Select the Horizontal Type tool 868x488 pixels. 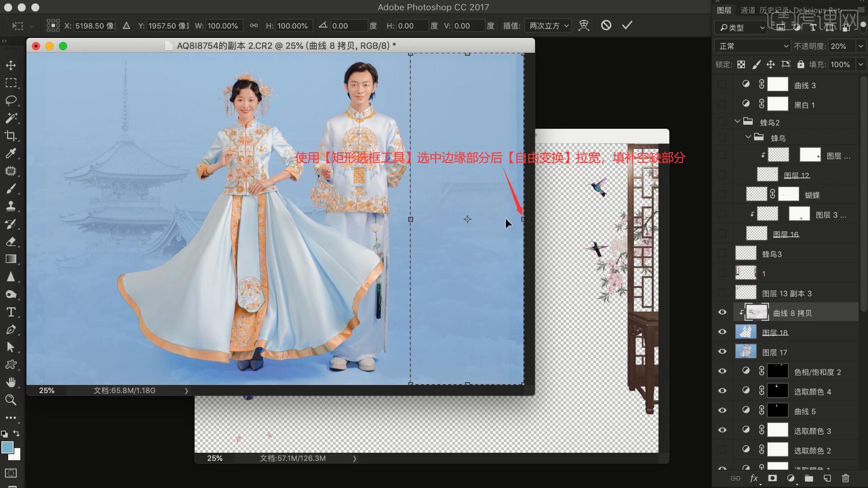[x=11, y=312]
